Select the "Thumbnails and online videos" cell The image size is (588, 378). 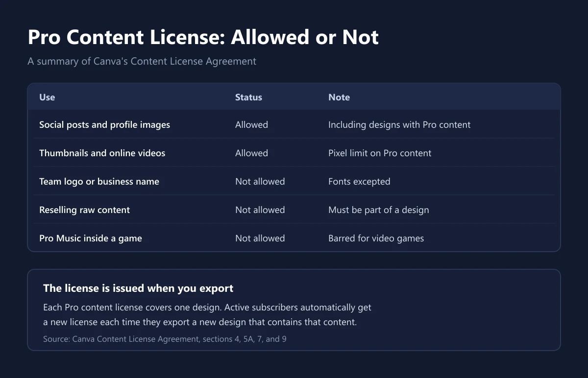(x=102, y=153)
